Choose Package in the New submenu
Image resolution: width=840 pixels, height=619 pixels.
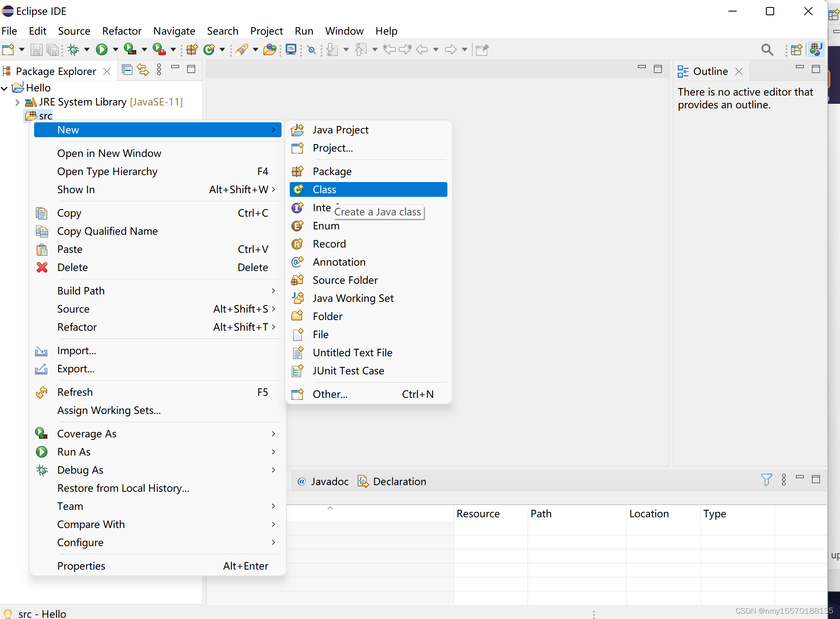click(x=332, y=171)
